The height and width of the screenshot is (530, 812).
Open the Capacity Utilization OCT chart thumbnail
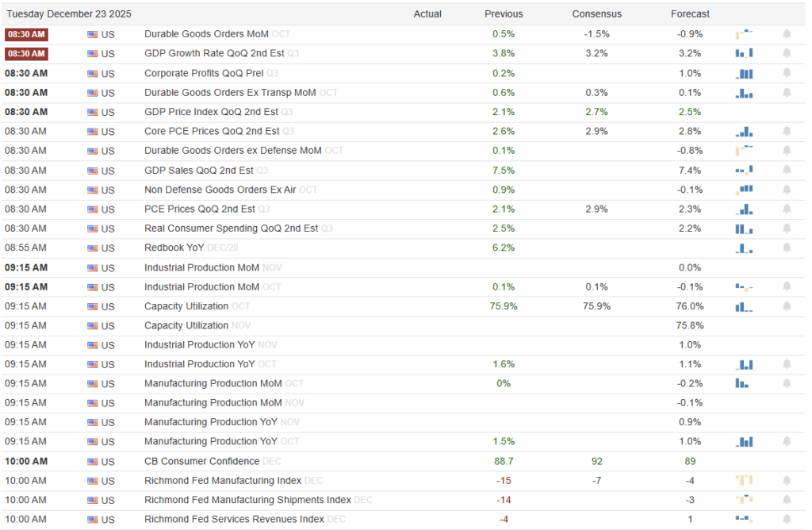coord(744,306)
